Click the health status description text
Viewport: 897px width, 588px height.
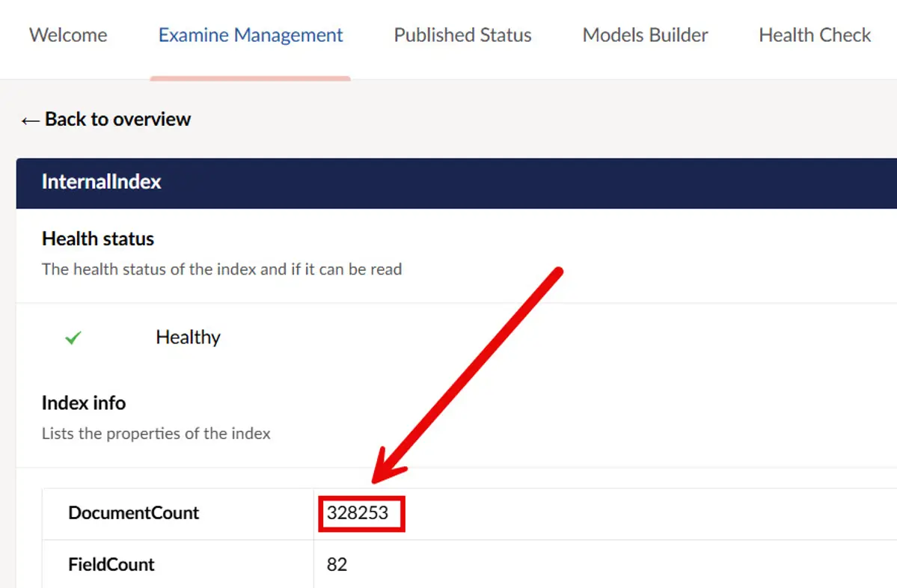click(x=221, y=269)
